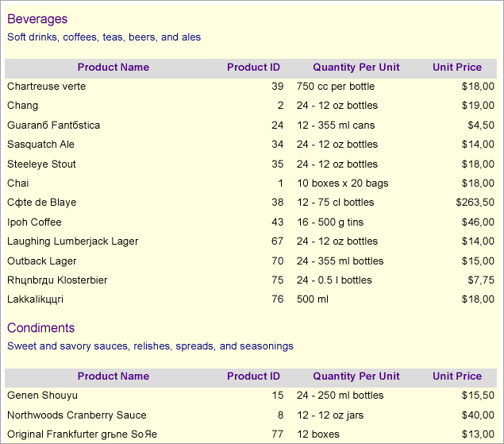The image size is (504, 444).
Task: Select product ID 76 for Lakkalikццri
Action: (277, 299)
